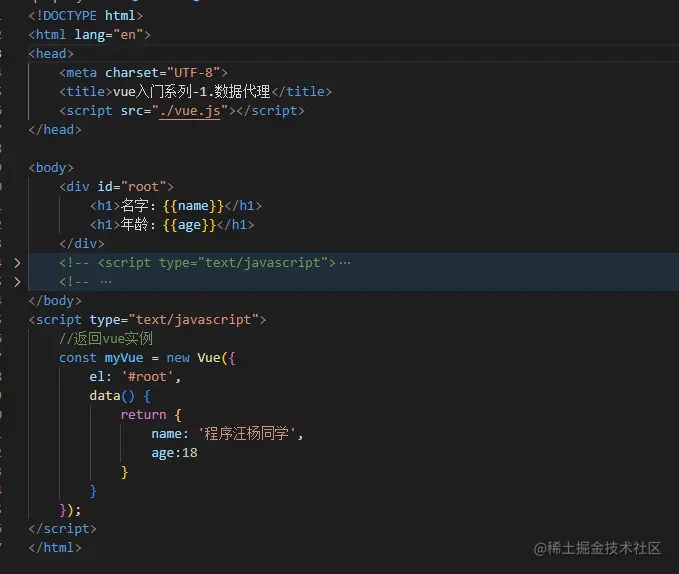Click the closing </html> tag
The image size is (679, 574).
55,548
